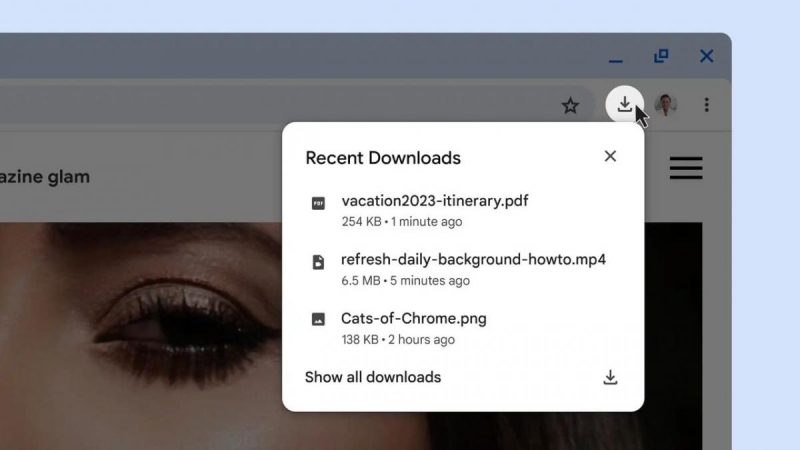Click the 'azine glam' page title
This screenshot has width=800, height=450.
[x=45, y=177]
